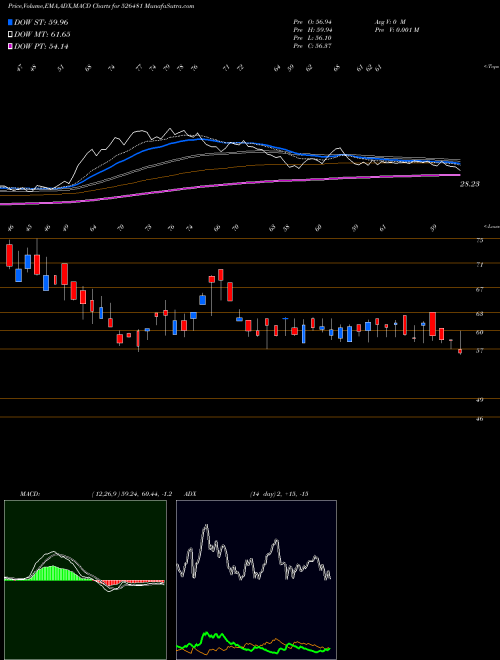Click the 'Pre L: 56.10' value
Image resolution: width=500 pixels, height=660 pixels.
click(313, 38)
